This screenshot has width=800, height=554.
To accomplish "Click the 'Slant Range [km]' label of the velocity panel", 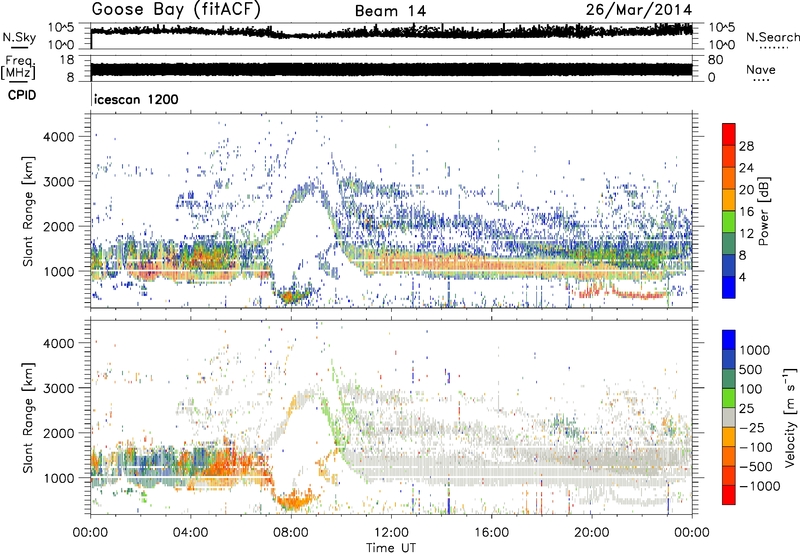I will (x=28, y=417).
